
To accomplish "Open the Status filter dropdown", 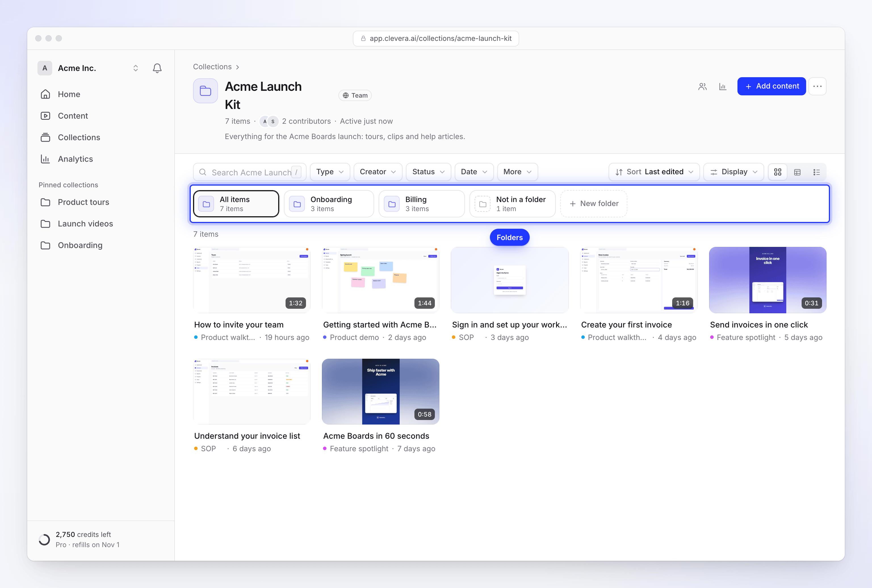I will click(428, 172).
